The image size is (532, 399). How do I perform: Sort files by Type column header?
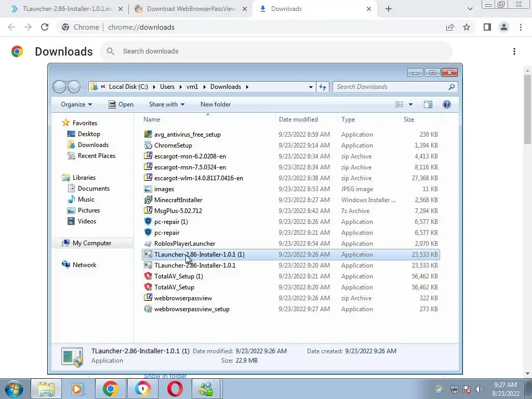coord(369,119)
